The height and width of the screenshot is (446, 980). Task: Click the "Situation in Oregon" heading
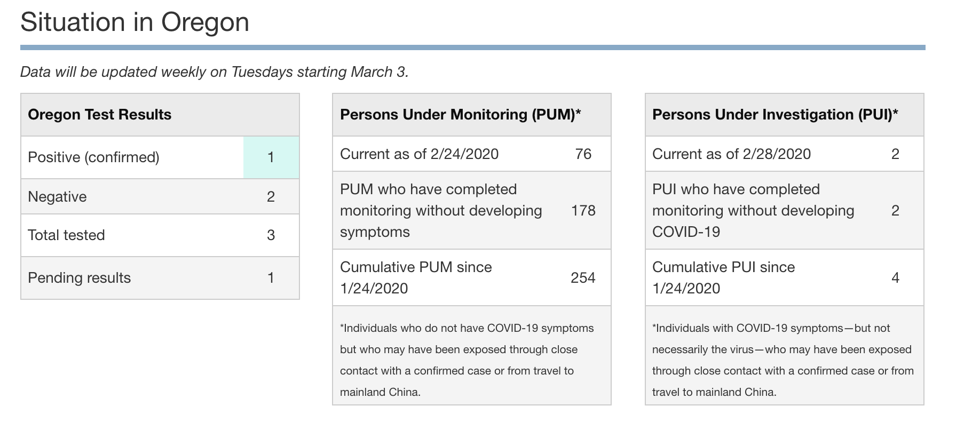coord(135,22)
